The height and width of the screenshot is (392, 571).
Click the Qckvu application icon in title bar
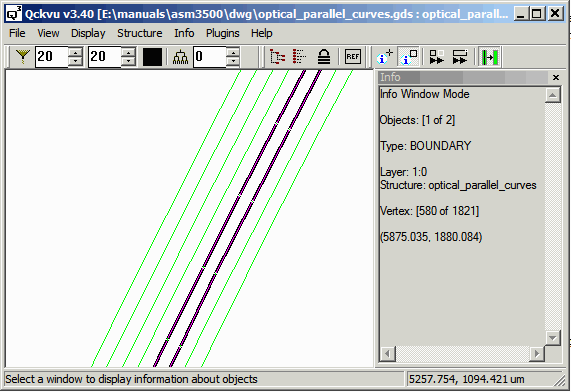(14, 14)
